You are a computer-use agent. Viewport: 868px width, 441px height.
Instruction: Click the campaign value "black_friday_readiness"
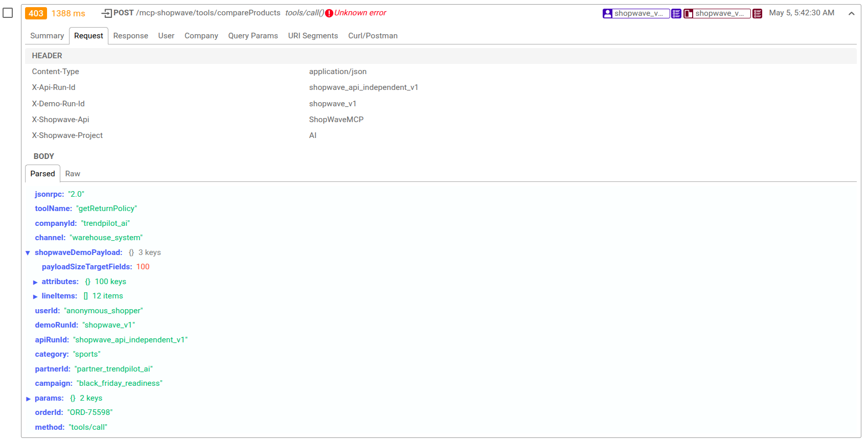pos(120,383)
